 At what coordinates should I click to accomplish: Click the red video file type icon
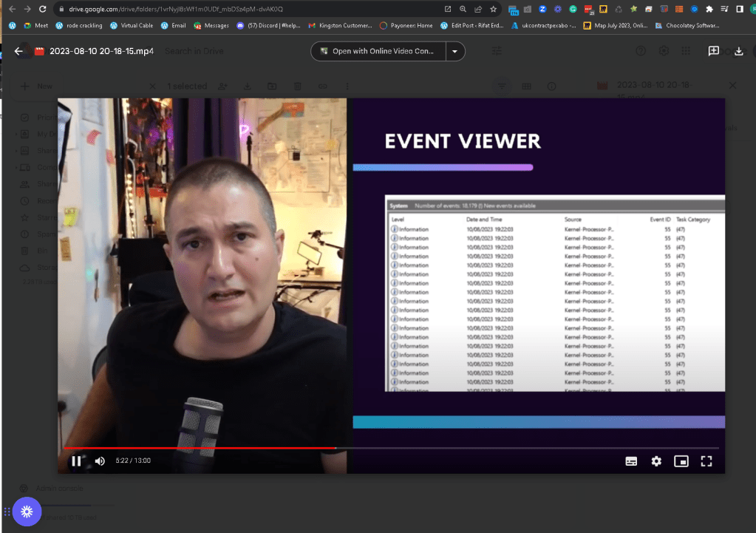39,51
